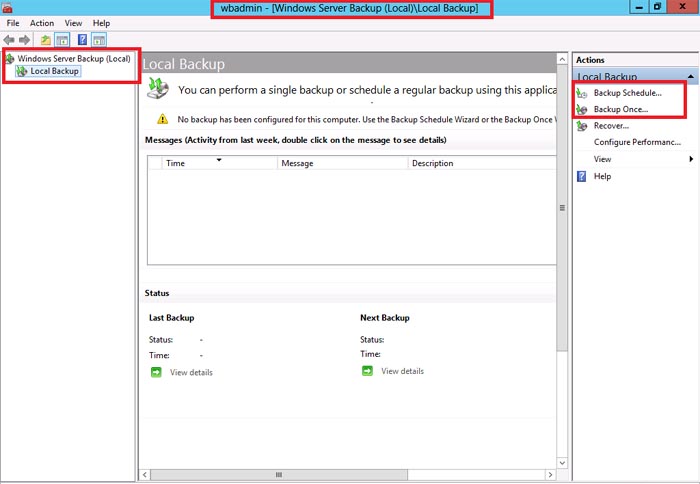Viewport: 700px width, 484px height.
Task: Open the Help menu in menu bar
Action: [101, 23]
